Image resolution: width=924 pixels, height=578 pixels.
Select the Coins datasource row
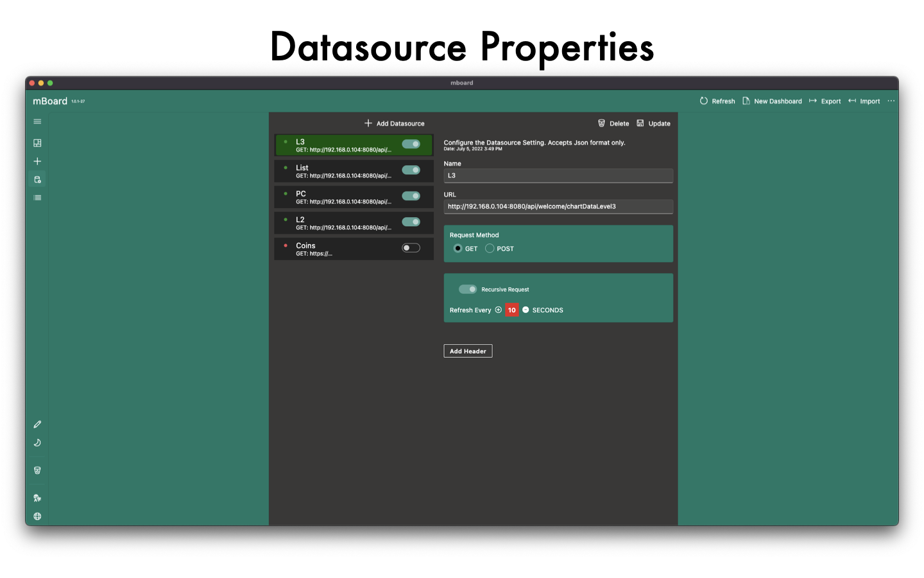tap(354, 249)
